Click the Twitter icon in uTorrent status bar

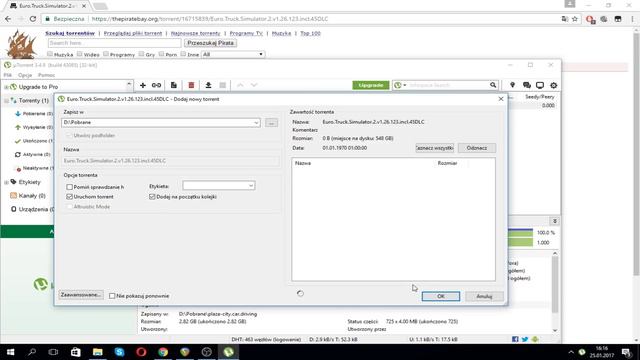pos(525,339)
